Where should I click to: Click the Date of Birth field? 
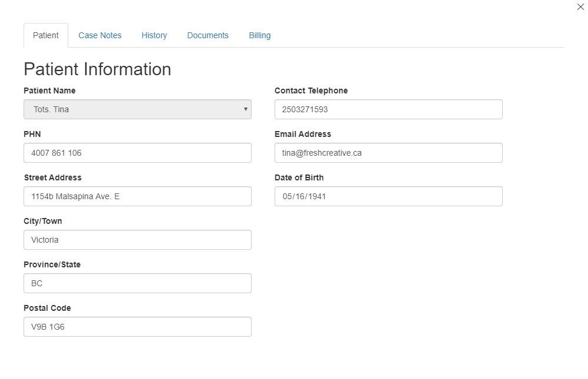click(x=389, y=196)
